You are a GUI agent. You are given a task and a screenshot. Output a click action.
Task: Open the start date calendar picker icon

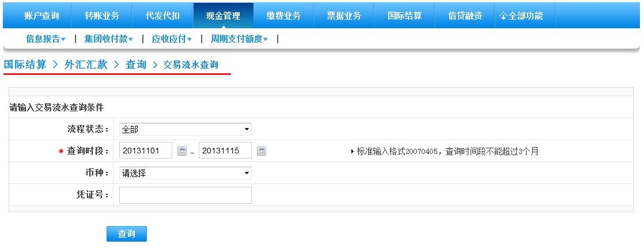coord(182,151)
